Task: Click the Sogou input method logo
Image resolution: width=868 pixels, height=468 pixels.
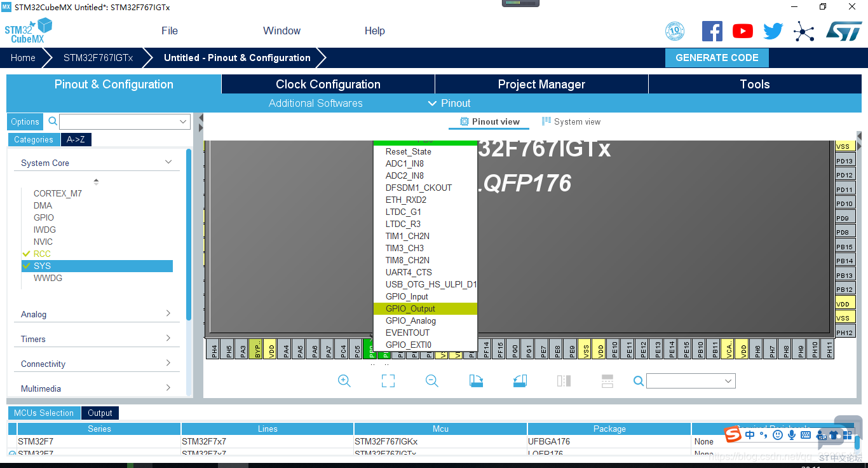Action: pyautogui.click(x=733, y=434)
